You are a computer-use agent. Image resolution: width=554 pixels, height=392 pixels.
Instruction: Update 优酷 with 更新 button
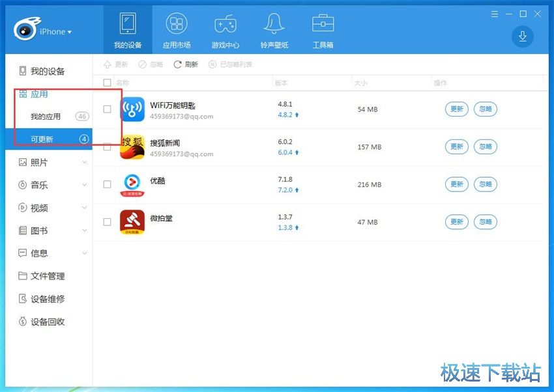pyautogui.click(x=457, y=184)
